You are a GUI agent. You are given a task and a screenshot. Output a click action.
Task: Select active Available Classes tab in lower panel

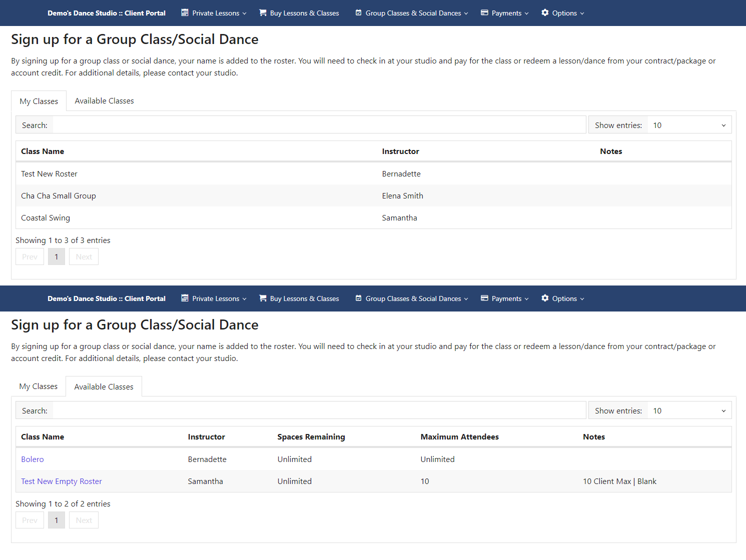pos(104,386)
